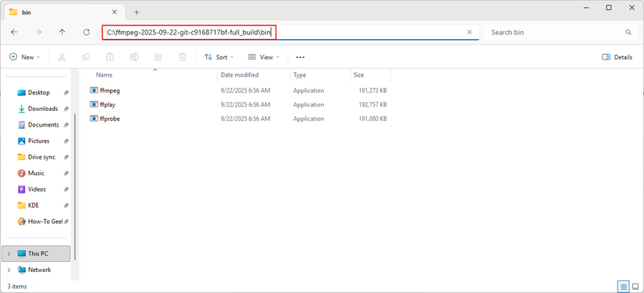Toggle the Details pane
The height and width of the screenshot is (293, 644).
[617, 57]
